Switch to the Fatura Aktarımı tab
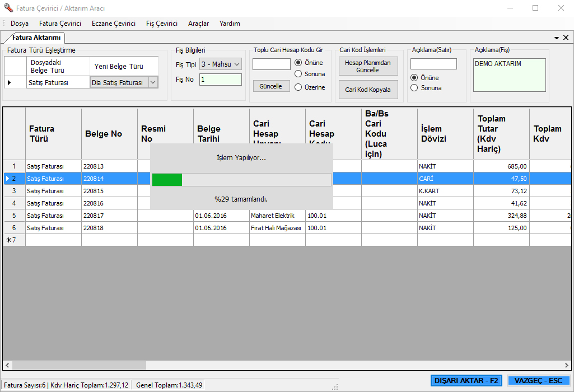Image resolution: width=574 pixels, height=392 pixels. coord(35,38)
